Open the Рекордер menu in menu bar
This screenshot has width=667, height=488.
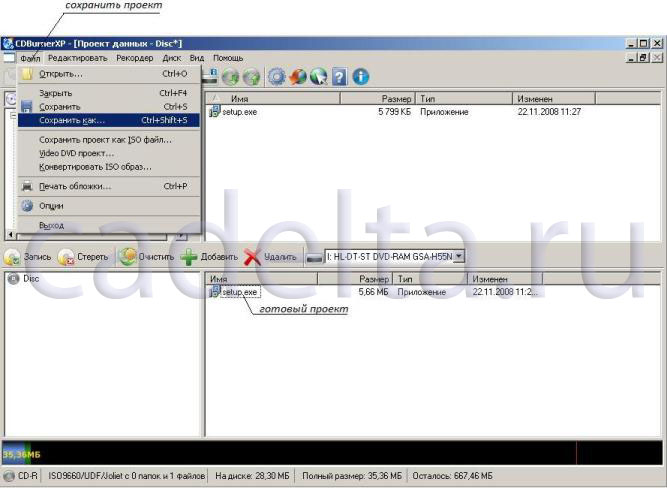tap(134, 58)
